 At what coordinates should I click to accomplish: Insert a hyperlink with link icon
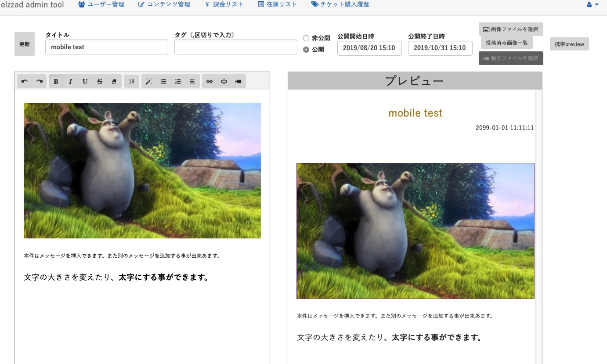(210, 81)
